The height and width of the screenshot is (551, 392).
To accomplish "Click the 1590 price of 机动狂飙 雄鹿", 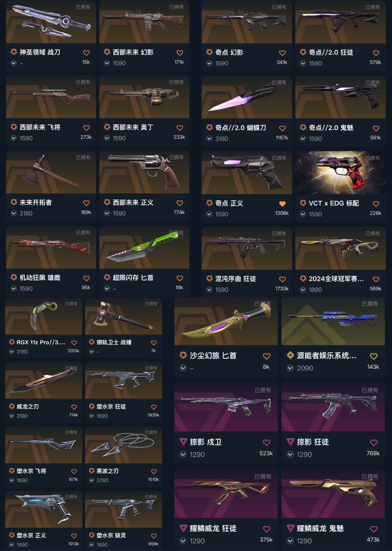I will pos(26,288).
